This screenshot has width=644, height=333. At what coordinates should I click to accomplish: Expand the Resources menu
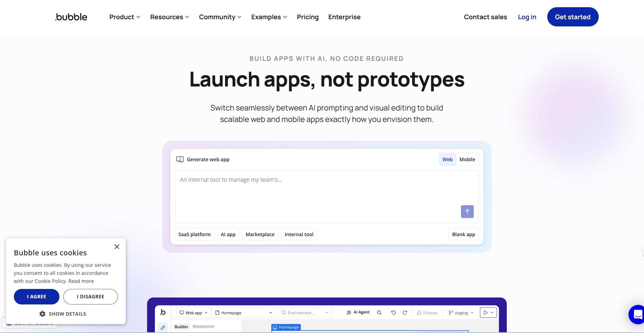pos(169,17)
